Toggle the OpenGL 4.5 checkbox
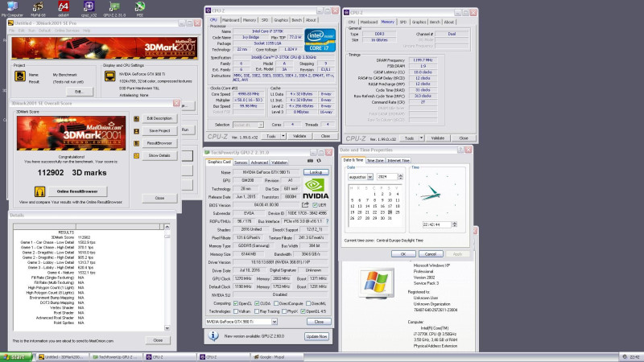Viewport: 644px width, 362px height. 303,311
